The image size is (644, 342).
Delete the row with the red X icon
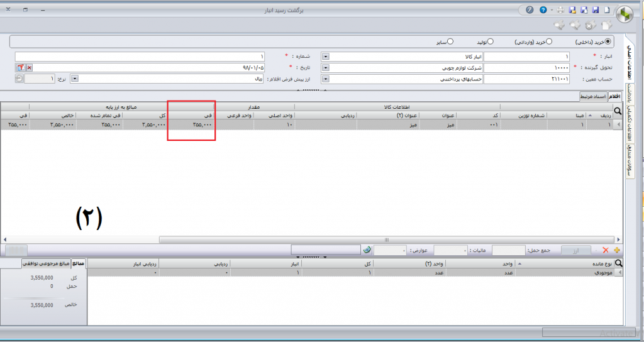[x=606, y=250]
